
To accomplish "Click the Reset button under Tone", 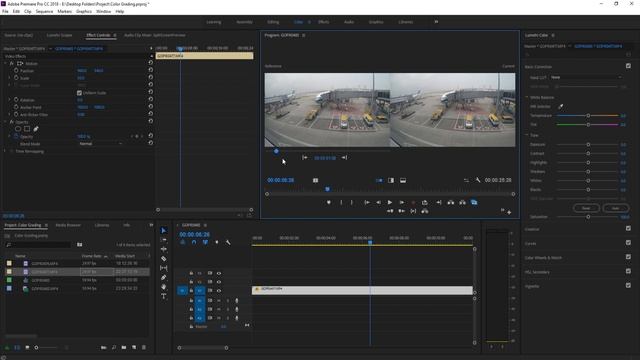I will pyautogui.click(x=586, y=208).
